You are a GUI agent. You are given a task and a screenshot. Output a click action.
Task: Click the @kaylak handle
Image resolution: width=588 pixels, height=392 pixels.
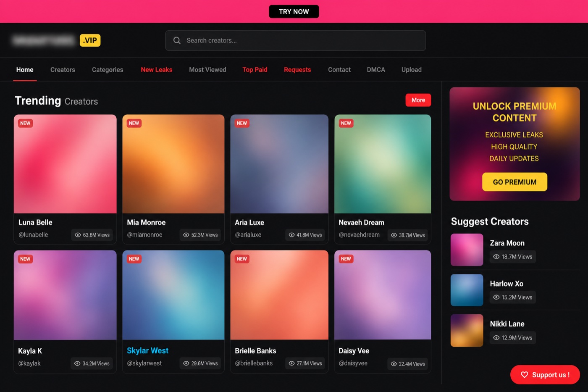pyautogui.click(x=29, y=363)
